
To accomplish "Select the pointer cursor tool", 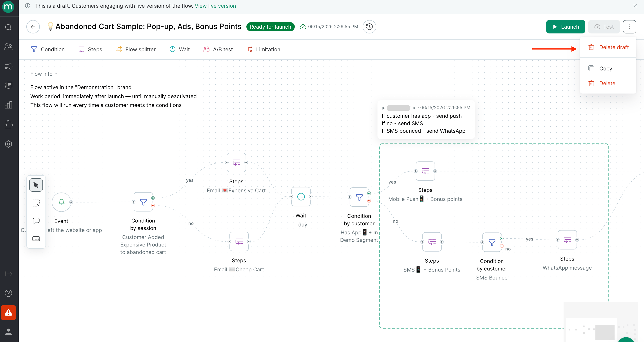I will point(36,185).
